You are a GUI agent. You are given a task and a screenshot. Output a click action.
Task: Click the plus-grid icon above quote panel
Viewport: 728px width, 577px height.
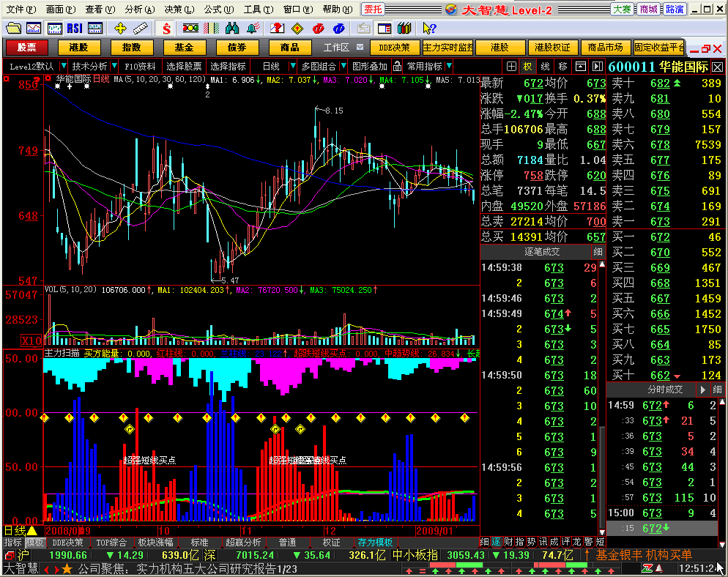(x=511, y=67)
